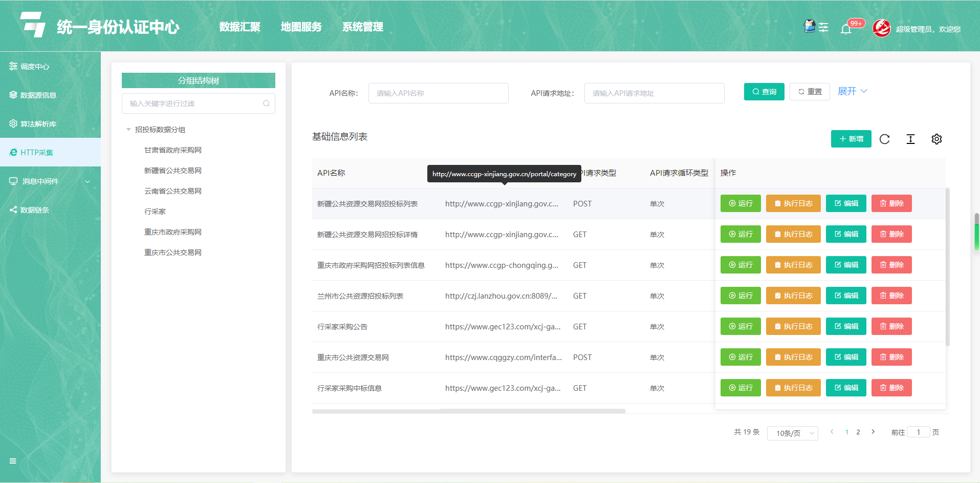Select HTTP采集 in the sidebar
The width and height of the screenshot is (980, 483).
[x=50, y=153]
